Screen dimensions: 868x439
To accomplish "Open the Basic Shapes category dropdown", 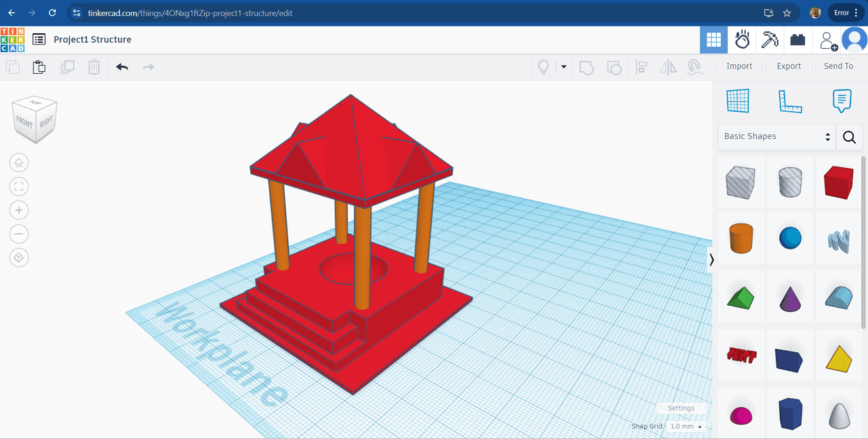I will pyautogui.click(x=776, y=136).
